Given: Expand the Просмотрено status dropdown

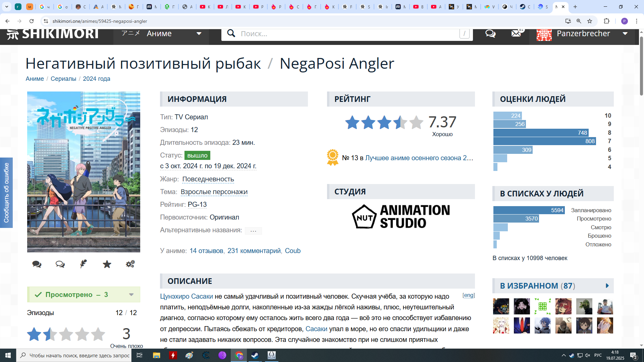Looking at the screenshot, I should click(x=131, y=295).
